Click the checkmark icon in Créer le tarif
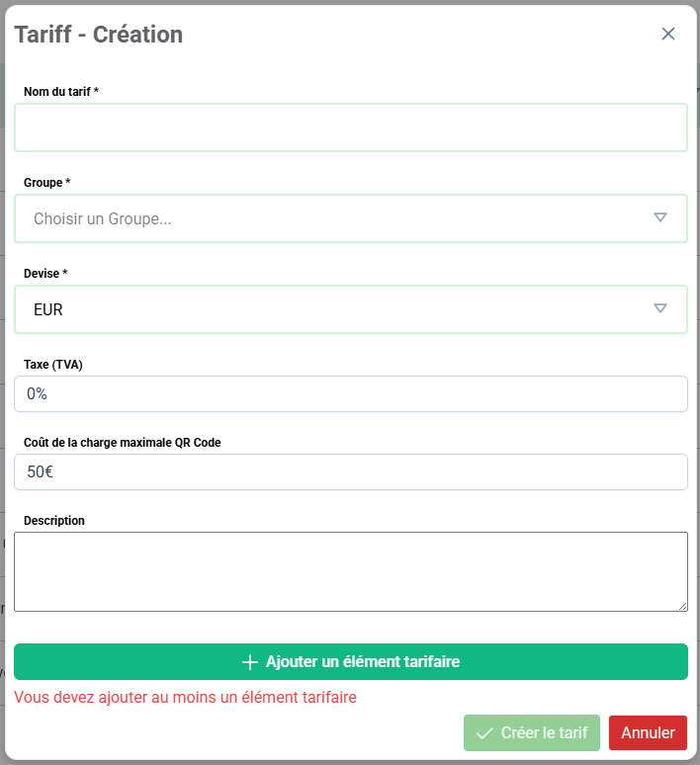Viewport: 700px width, 765px height. [484, 733]
